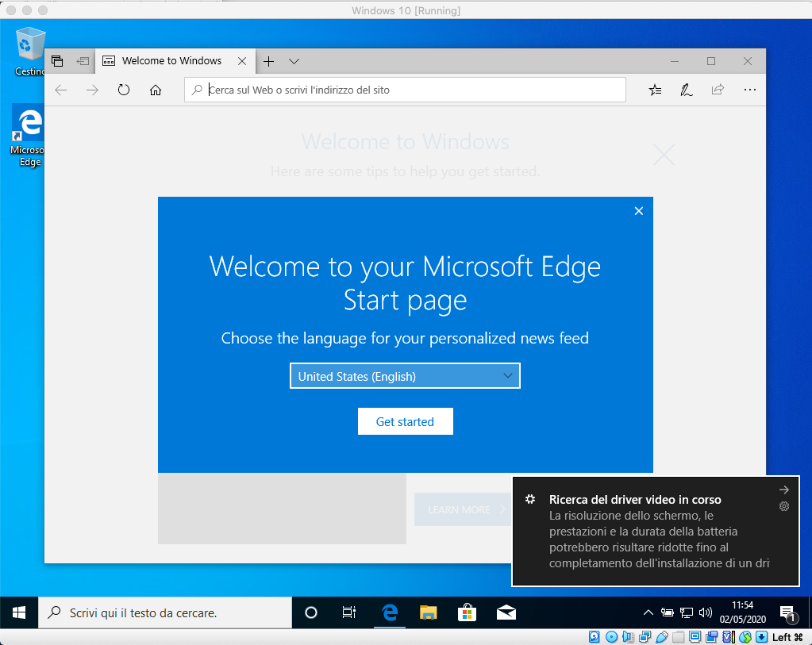Click the Add notes pen icon
Image resolution: width=812 pixels, height=645 pixels.
(x=686, y=90)
